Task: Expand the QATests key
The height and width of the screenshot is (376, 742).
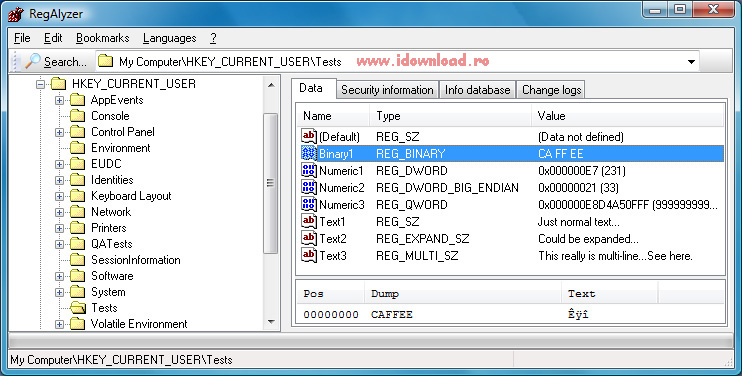Action: pyautogui.click(x=60, y=245)
